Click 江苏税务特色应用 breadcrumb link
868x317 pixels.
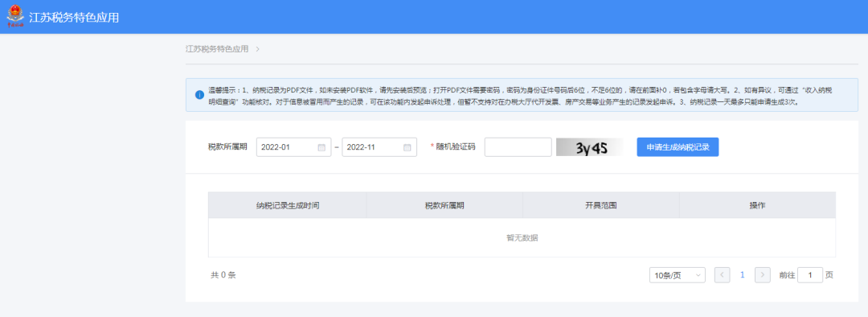coord(217,49)
